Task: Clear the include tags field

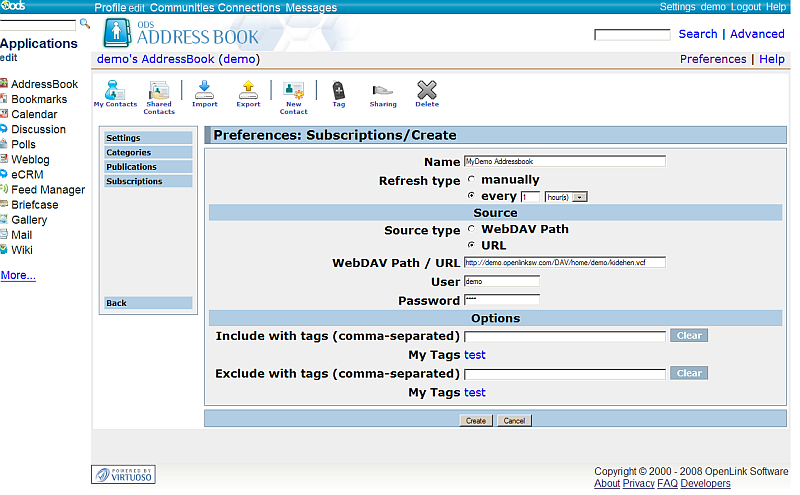Action: (689, 336)
